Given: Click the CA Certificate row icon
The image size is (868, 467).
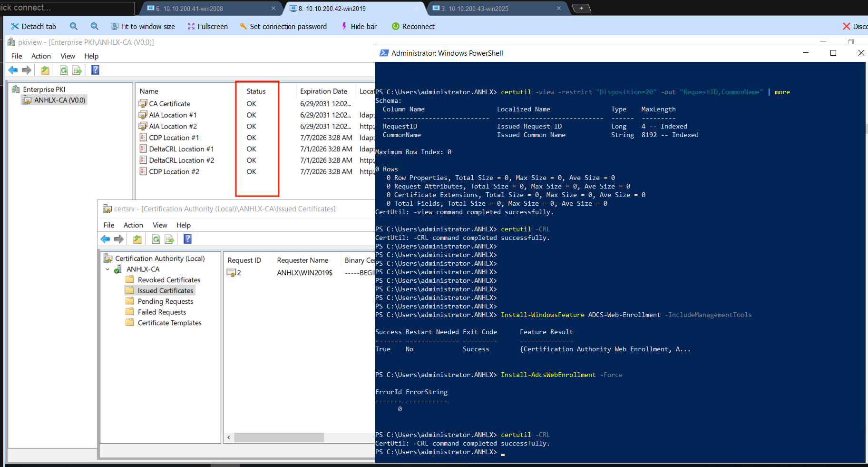Looking at the screenshot, I should pyautogui.click(x=143, y=103).
